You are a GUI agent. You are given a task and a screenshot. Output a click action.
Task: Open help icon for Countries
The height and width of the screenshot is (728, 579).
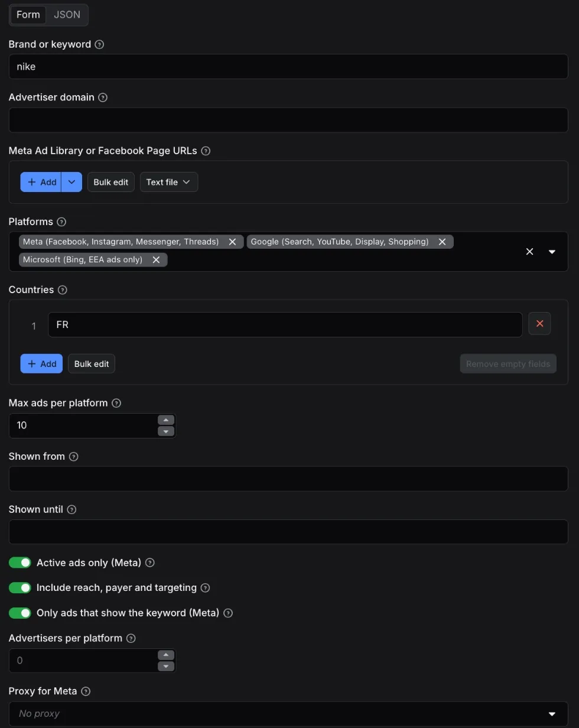click(x=63, y=290)
